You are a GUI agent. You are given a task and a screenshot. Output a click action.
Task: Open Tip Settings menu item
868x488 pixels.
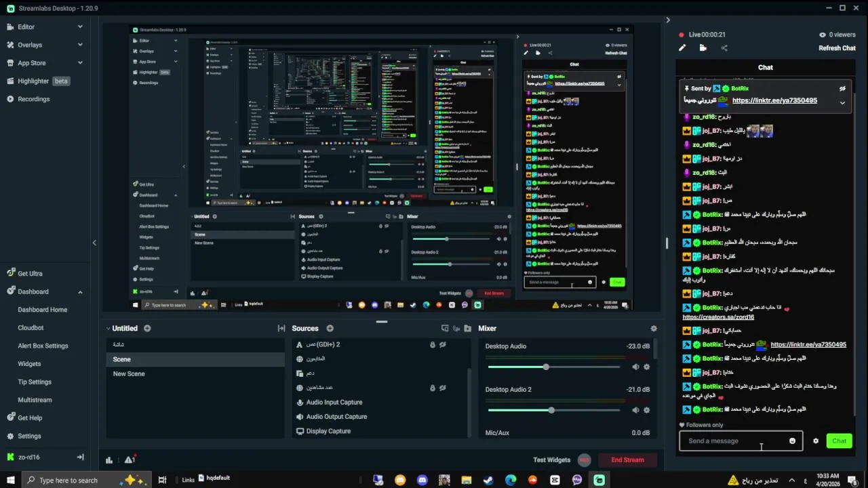(x=35, y=382)
